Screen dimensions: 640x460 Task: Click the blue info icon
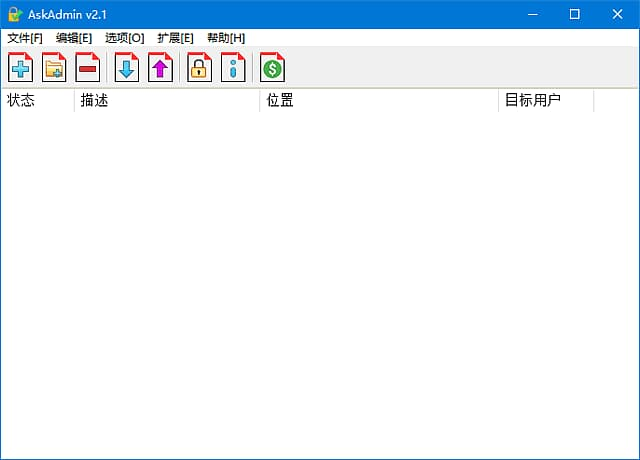click(x=233, y=68)
